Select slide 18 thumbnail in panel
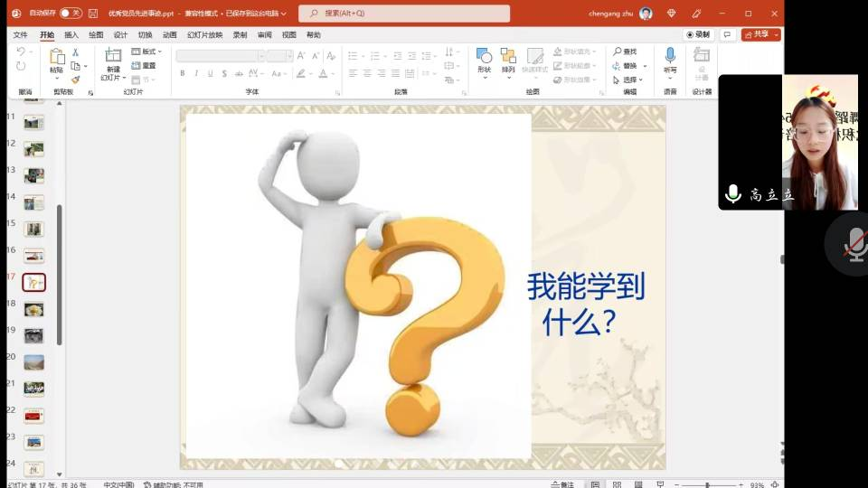868x488 pixels. tap(33, 309)
